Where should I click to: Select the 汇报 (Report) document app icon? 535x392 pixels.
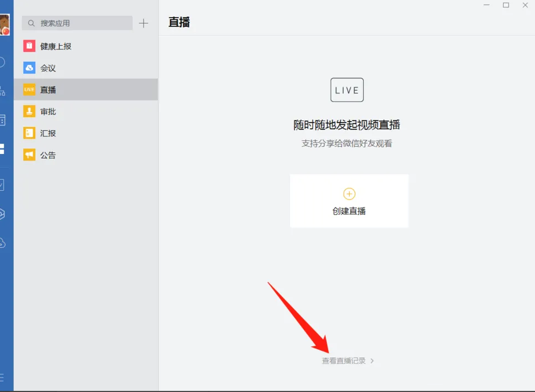click(x=29, y=132)
